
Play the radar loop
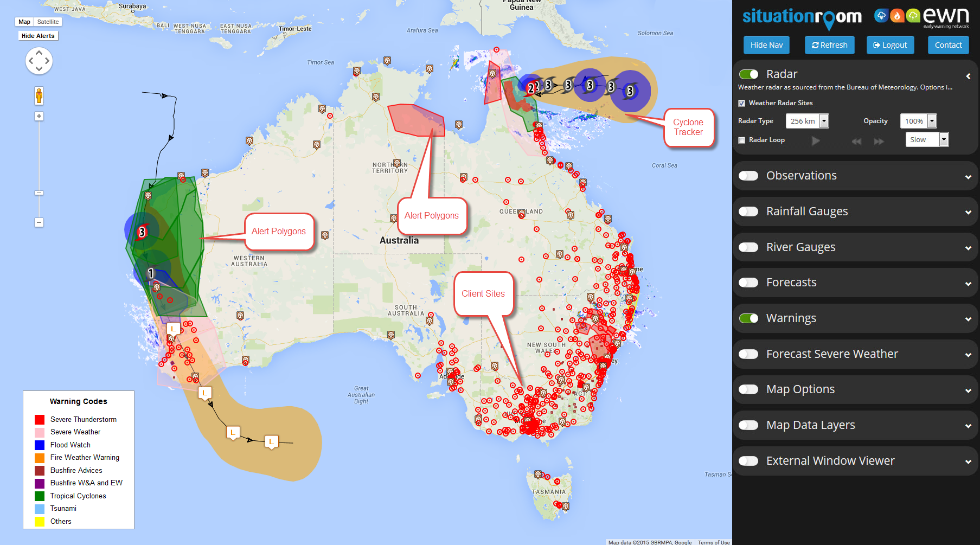point(816,141)
